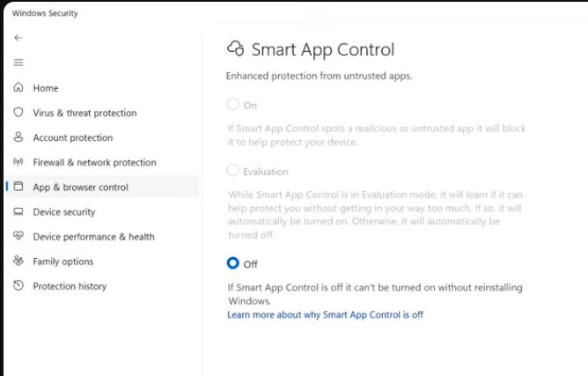The width and height of the screenshot is (588, 376).
Task: Open Learn more about why Smart App Control is off
Action: (x=325, y=314)
